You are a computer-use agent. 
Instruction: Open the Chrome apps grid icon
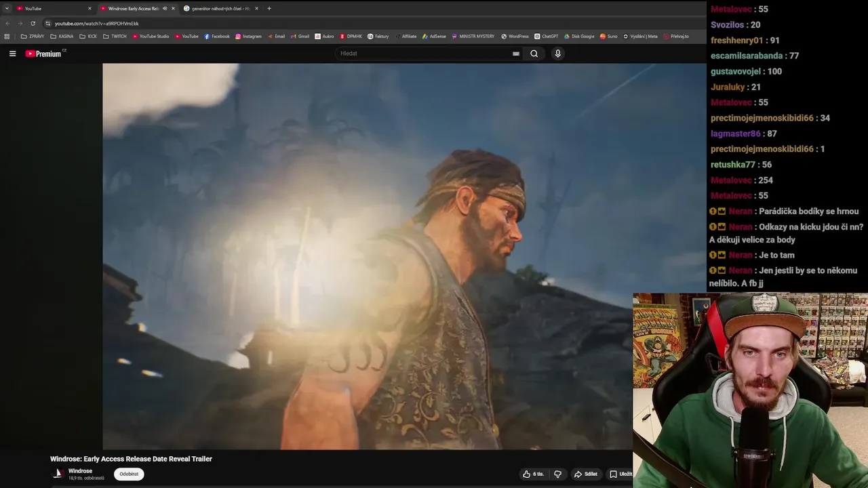pos(7,36)
